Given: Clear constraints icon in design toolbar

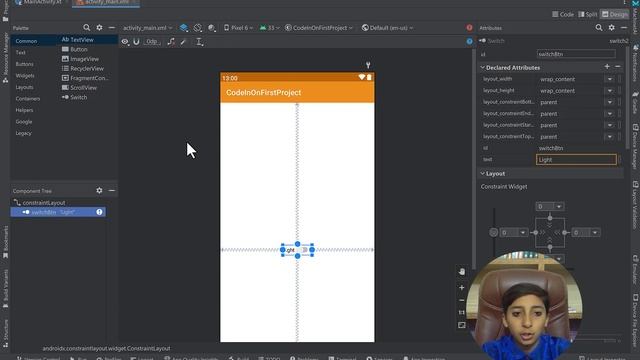Looking at the screenshot, I should tap(171, 42).
